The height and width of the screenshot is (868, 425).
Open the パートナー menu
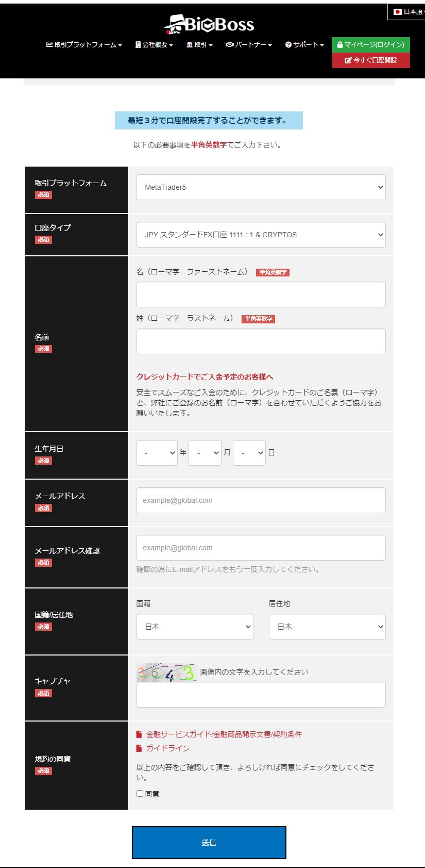coord(249,45)
